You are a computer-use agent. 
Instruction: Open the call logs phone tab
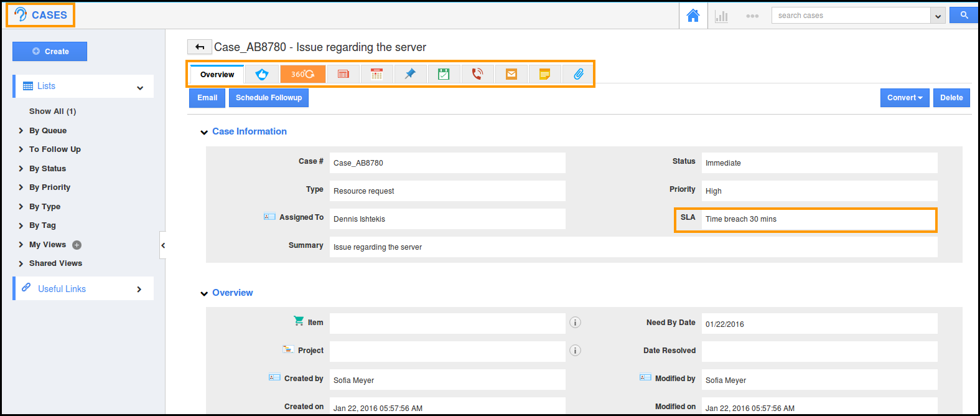coord(477,74)
